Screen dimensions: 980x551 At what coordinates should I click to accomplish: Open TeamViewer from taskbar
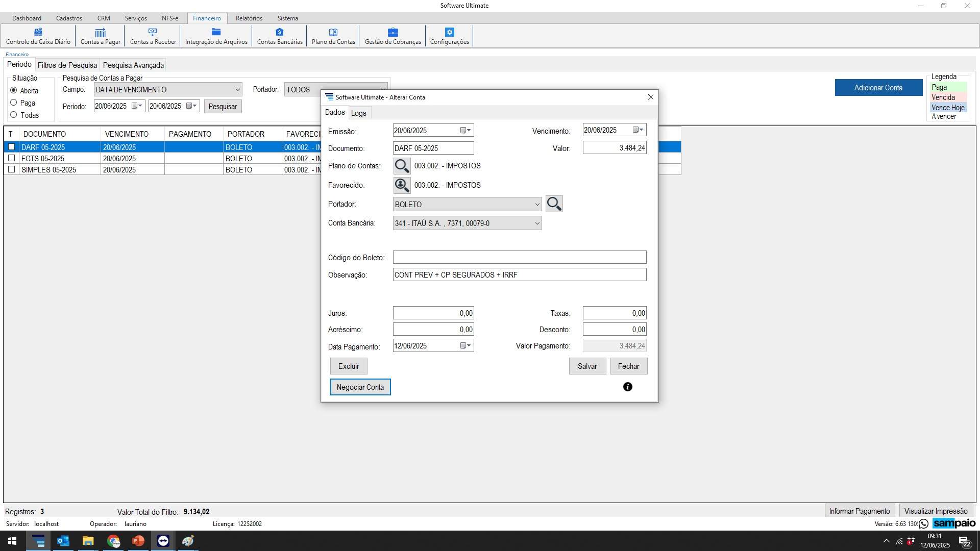(163, 541)
